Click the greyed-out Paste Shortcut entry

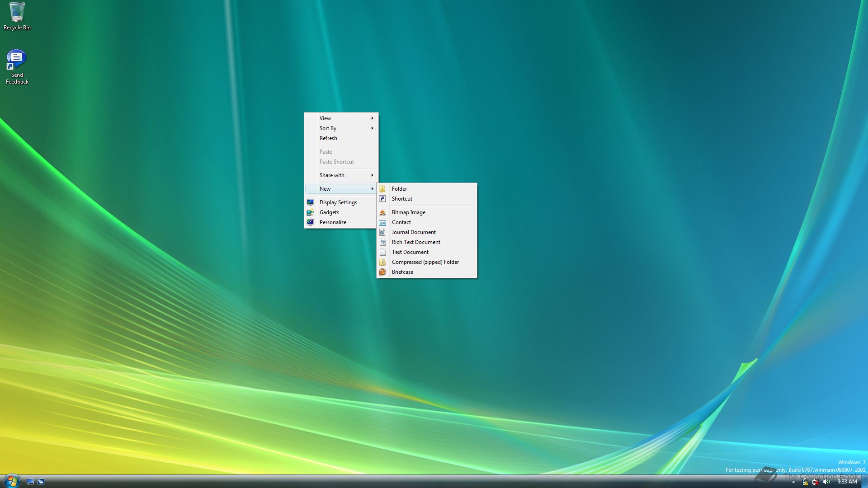point(341,162)
